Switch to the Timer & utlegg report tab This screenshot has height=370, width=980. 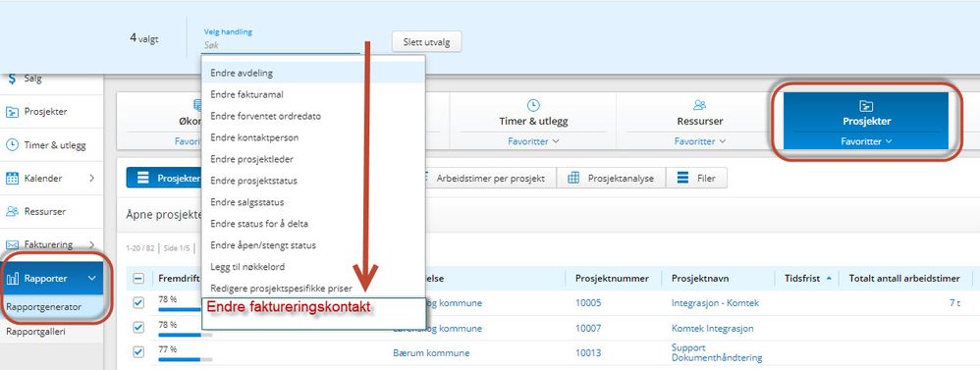click(x=533, y=122)
